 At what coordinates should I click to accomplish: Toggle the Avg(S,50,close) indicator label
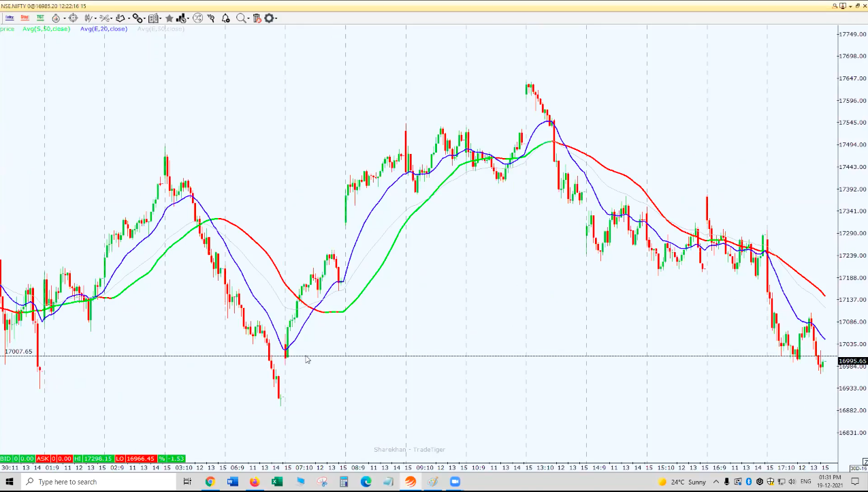(46, 29)
